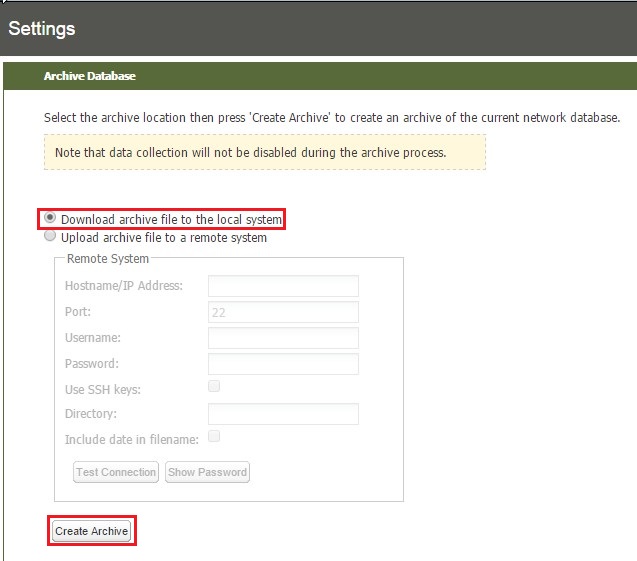Click into the Username text box
Image resolution: width=637 pixels, height=561 pixels.
click(x=283, y=338)
